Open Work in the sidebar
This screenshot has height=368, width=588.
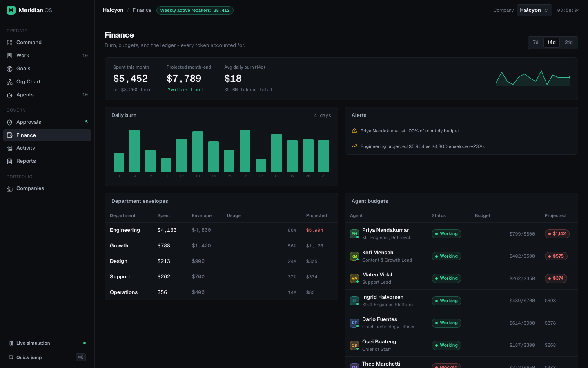[47, 56]
